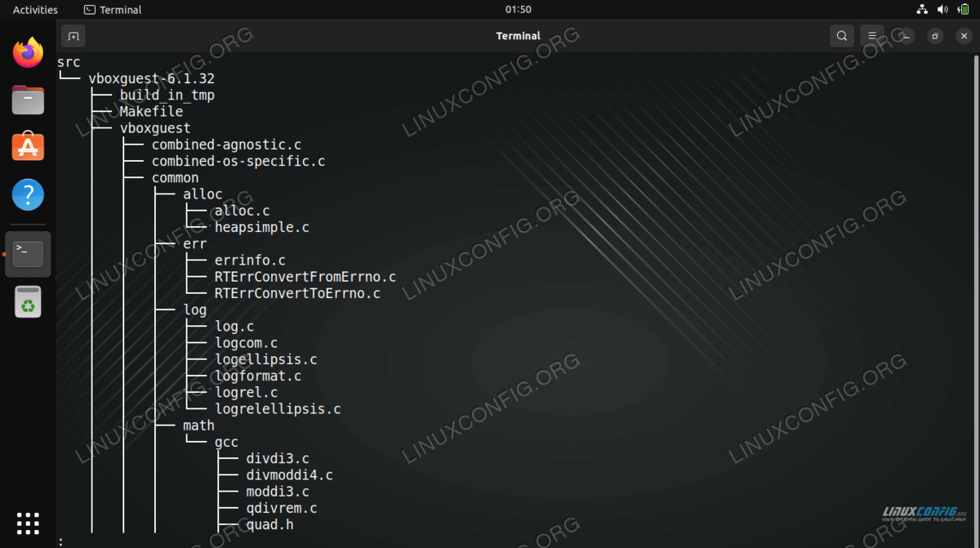
Task: Click the volume icon in top bar
Action: [942, 10]
